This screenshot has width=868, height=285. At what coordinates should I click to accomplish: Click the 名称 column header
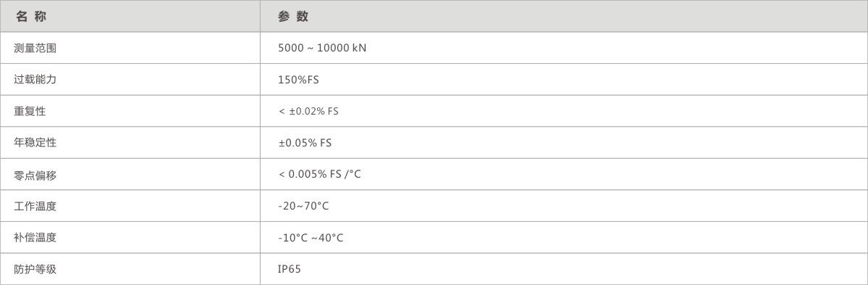(32, 17)
